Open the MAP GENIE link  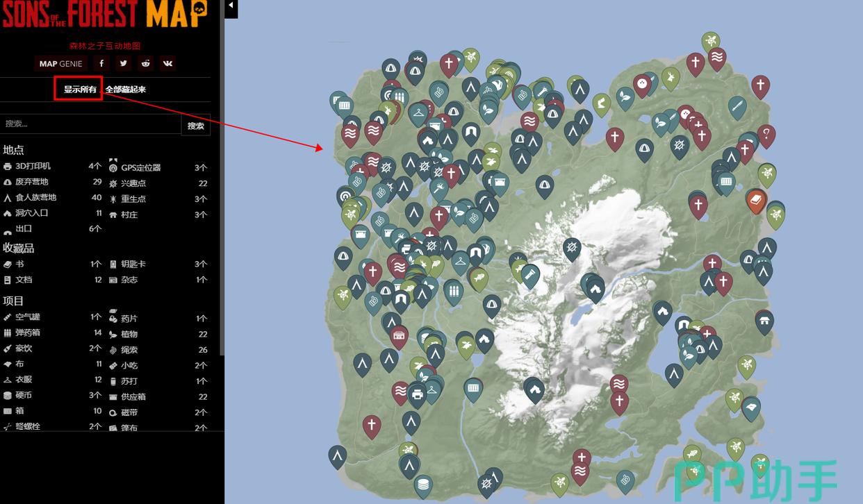click(x=60, y=64)
